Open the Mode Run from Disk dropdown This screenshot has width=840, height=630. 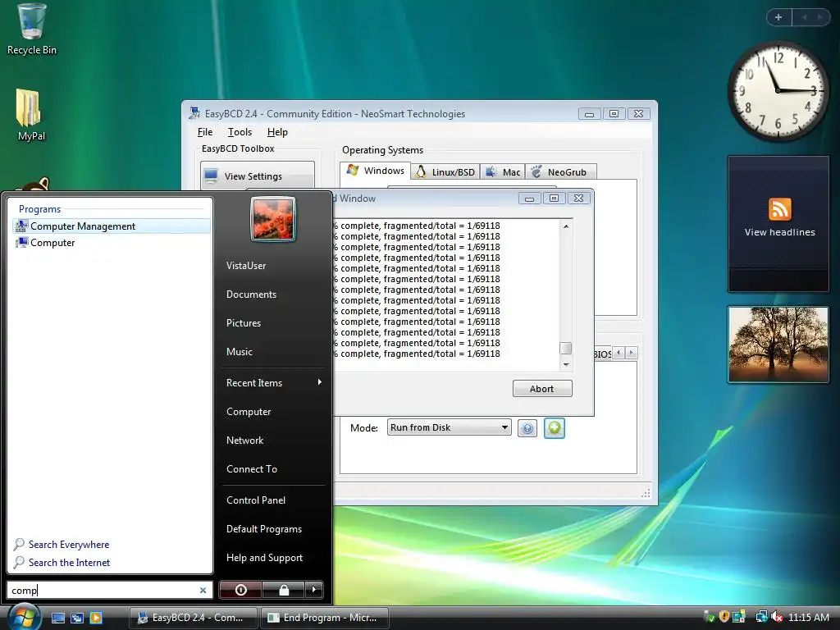pyautogui.click(x=449, y=427)
